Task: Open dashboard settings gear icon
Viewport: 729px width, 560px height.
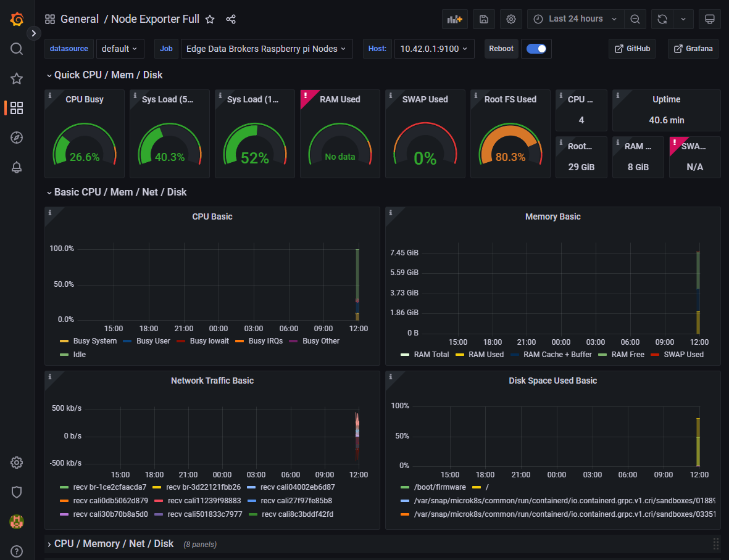Action: pos(510,19)
